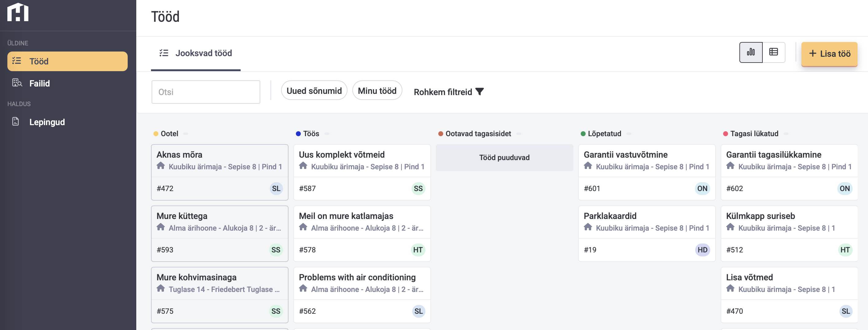Switch to table list view
The image size is (868, 330).
pyautogui.click(x=773, y=52)
